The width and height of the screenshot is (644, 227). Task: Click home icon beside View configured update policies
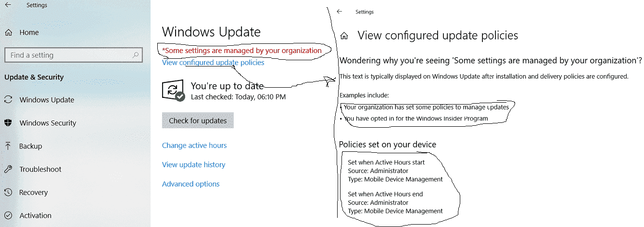click(344, 36)
